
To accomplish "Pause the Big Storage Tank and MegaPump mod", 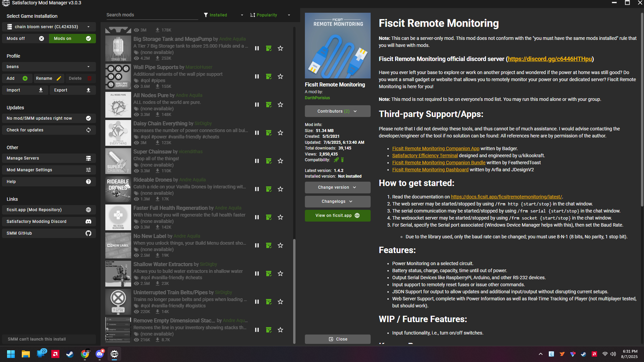I will (257, 48).
